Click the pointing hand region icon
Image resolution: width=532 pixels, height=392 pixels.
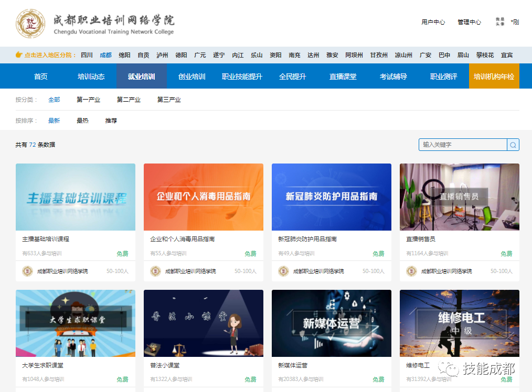pyautogui.click(x=19, y=55)
